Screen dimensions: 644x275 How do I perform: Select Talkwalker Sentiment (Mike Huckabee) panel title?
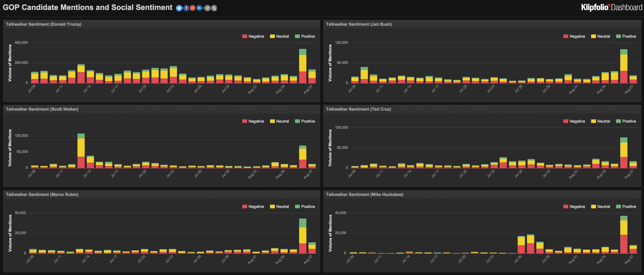coord(365,194)
